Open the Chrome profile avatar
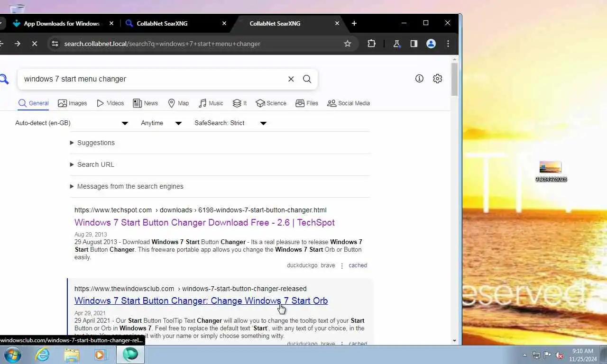Viewport: 607px width, 364px height. [x=431, y=44]
